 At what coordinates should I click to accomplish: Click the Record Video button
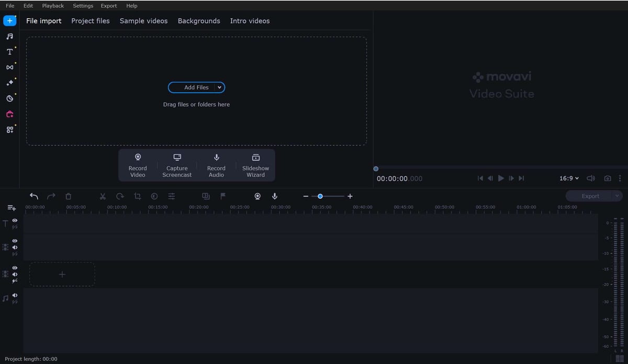pyautogui.click(x=138, y=165)
